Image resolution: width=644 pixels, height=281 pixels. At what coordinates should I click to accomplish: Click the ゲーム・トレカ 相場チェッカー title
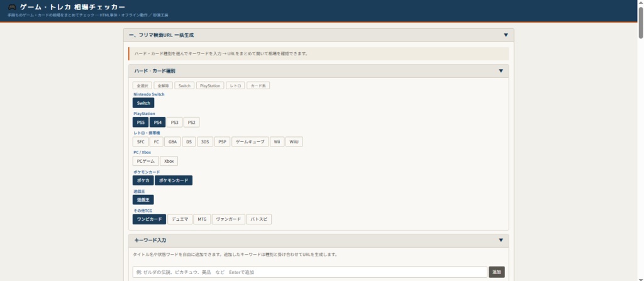[x=72, y=8]
